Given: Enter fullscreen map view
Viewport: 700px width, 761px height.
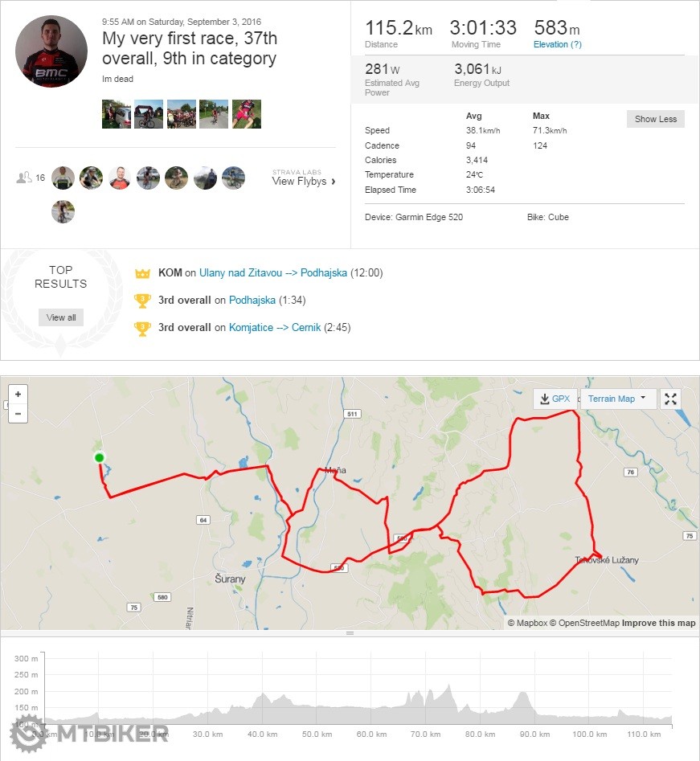Looking at the screenshot, I should tap(670, 399).
